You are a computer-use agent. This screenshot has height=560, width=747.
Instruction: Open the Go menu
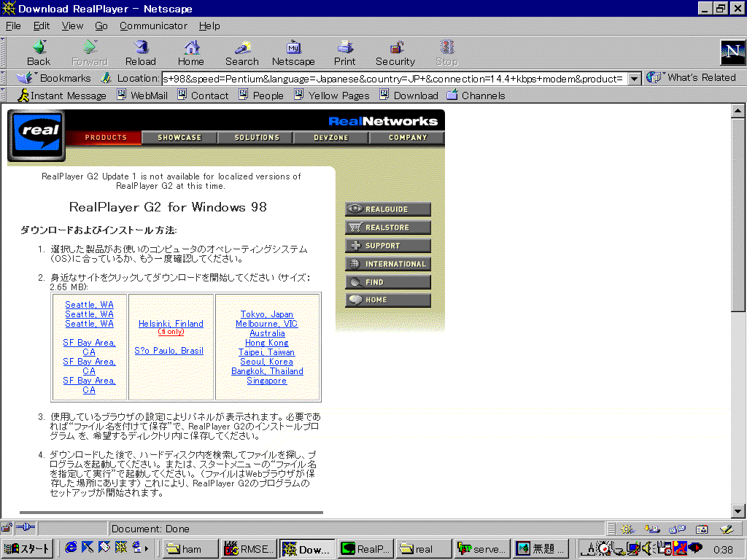(101, 26)
